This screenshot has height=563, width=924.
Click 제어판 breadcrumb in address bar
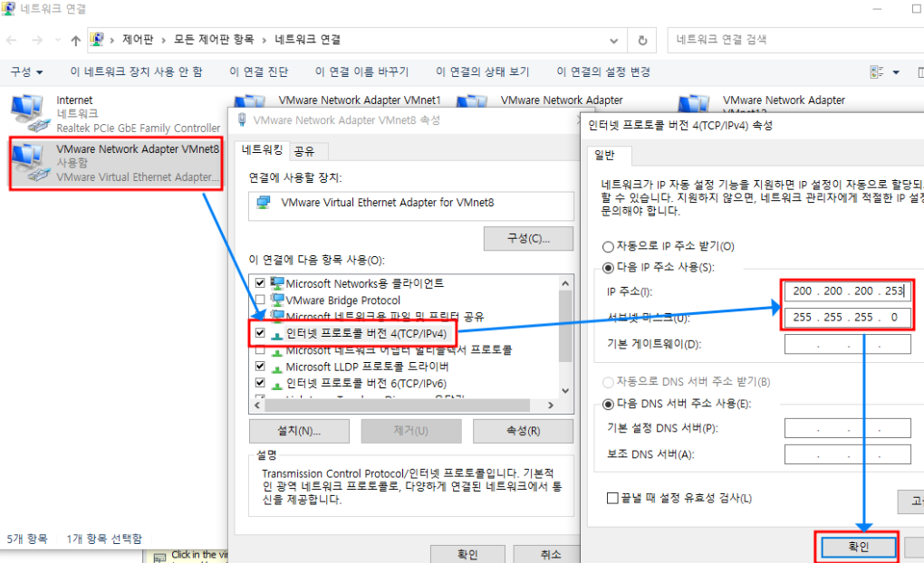(x=138, y=40)
